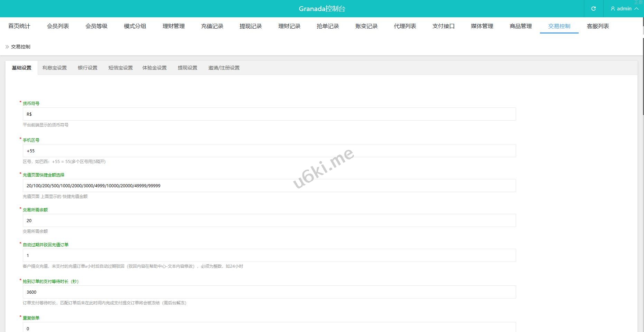644x332 pixels.
Task: Click the 货币符号 input field
Action: coord(269,114)
